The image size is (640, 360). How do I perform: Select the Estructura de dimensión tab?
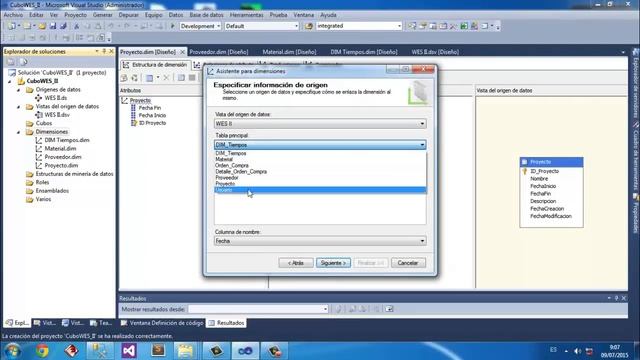coord(156,65)
